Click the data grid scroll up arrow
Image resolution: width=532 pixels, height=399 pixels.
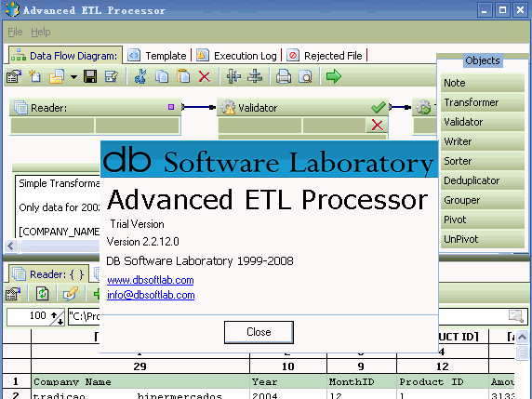point(522,337)
